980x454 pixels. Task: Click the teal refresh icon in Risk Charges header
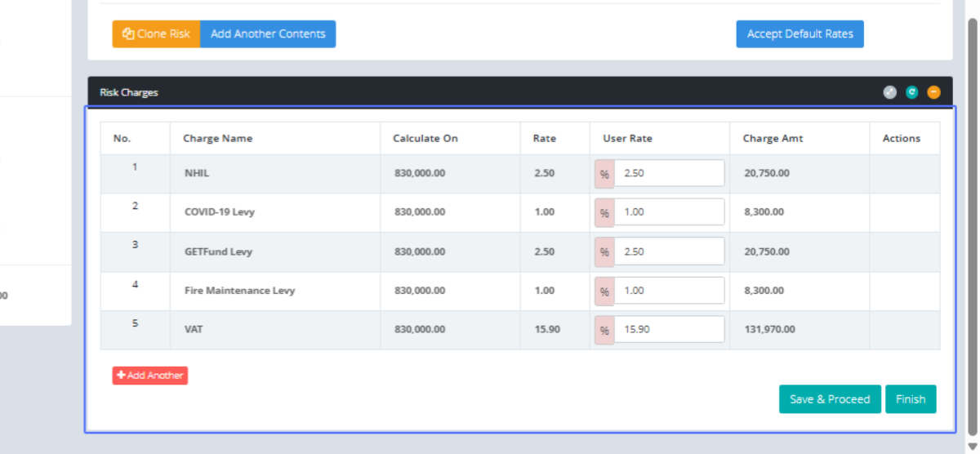[912, 92]
